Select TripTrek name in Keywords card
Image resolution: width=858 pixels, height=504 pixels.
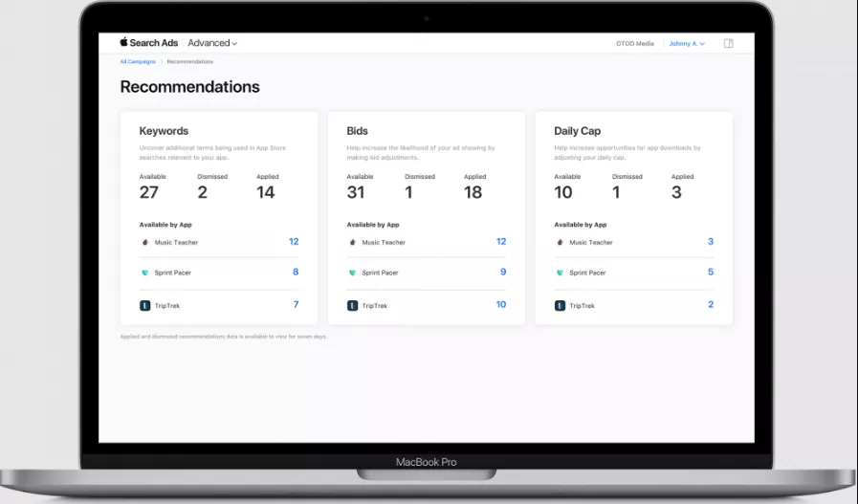tap(166, 306)
